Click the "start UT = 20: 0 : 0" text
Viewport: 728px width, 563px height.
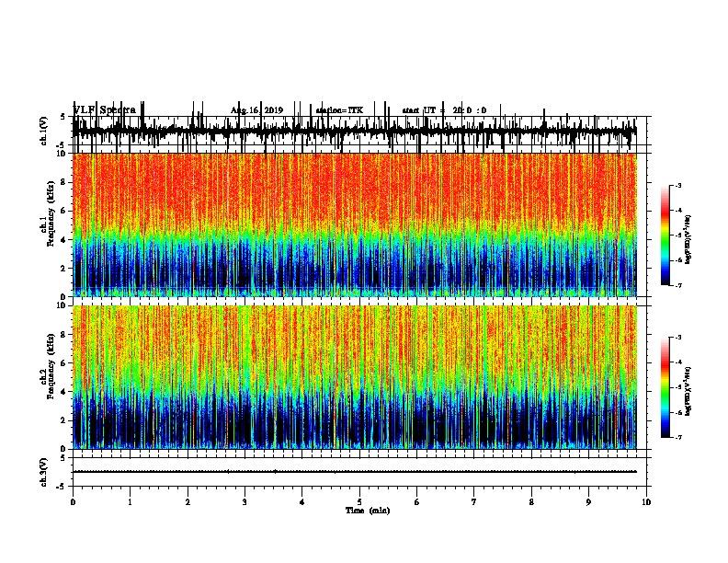pos(444,110)
